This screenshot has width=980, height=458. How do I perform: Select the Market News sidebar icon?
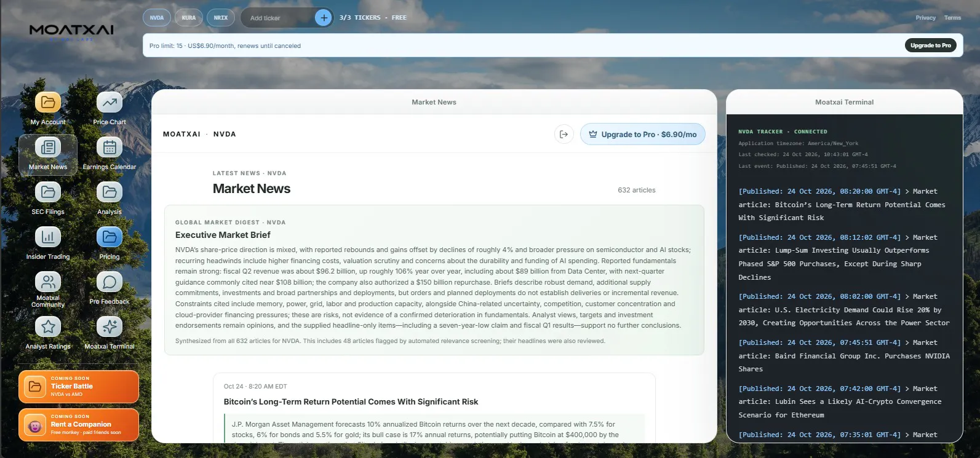tap(48, 148)
